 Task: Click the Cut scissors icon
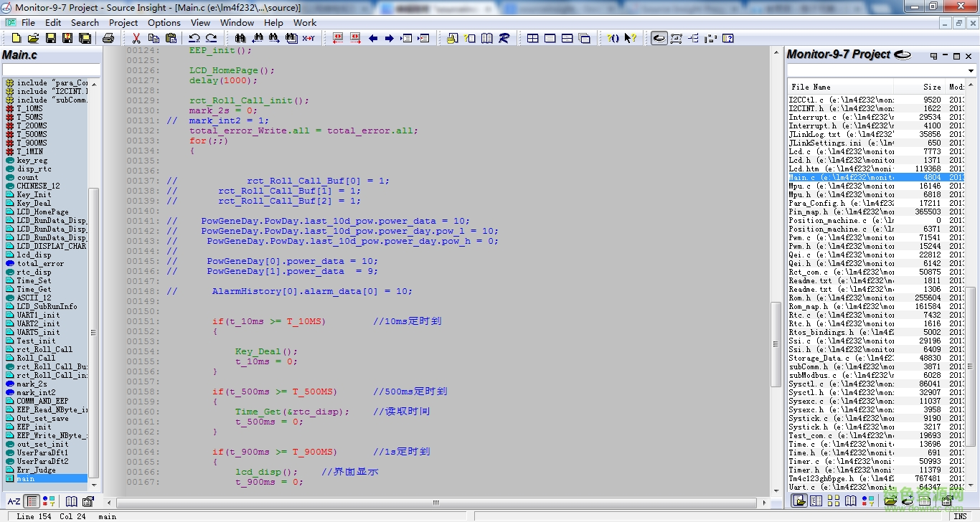pos(136,38)
